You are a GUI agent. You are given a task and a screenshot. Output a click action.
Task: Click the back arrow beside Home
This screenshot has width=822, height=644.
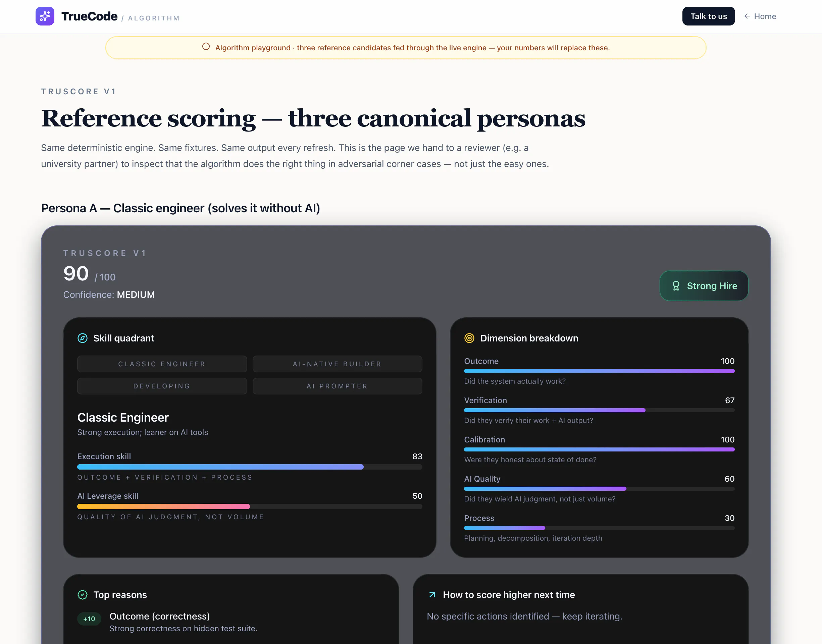coord(747,16)
